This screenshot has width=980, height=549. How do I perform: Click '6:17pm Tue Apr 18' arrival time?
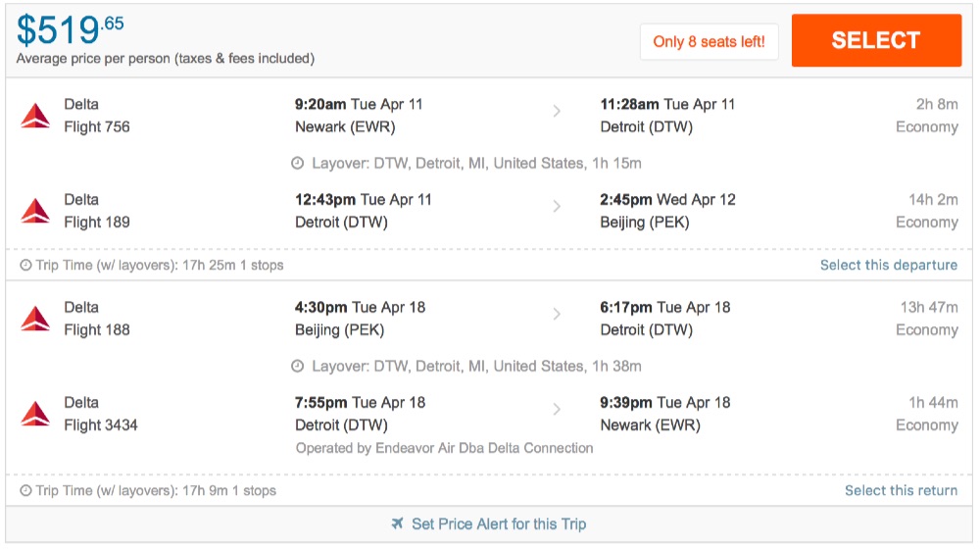665,307
